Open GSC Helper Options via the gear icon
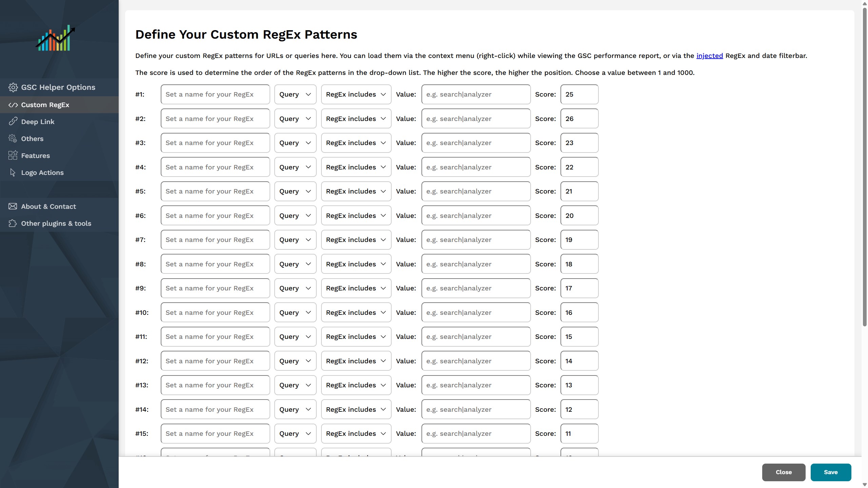868x488 pixels. [14, 87]
